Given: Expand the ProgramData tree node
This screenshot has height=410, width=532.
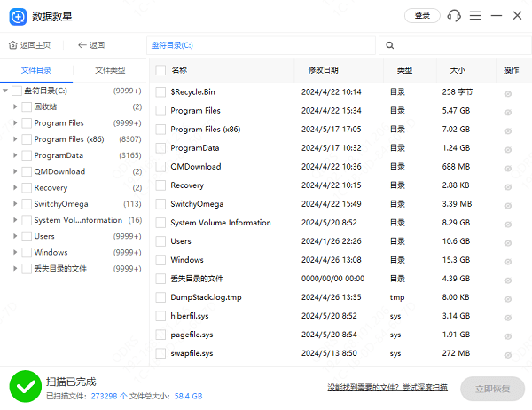Looking at the screenshot, I should (x=15, y=155).
